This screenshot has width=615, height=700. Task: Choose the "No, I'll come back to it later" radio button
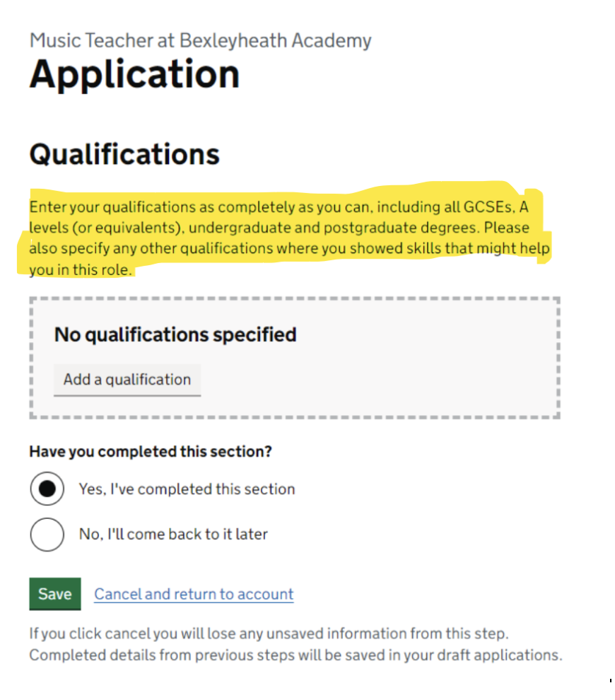[47, 535]
